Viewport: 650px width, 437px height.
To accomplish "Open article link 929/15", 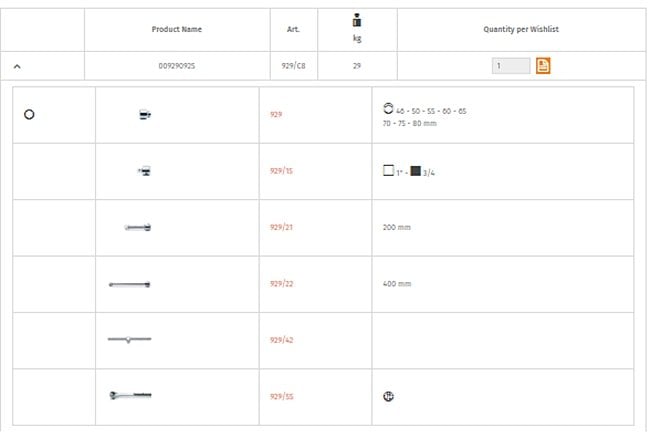I will [x=280, y=171].
